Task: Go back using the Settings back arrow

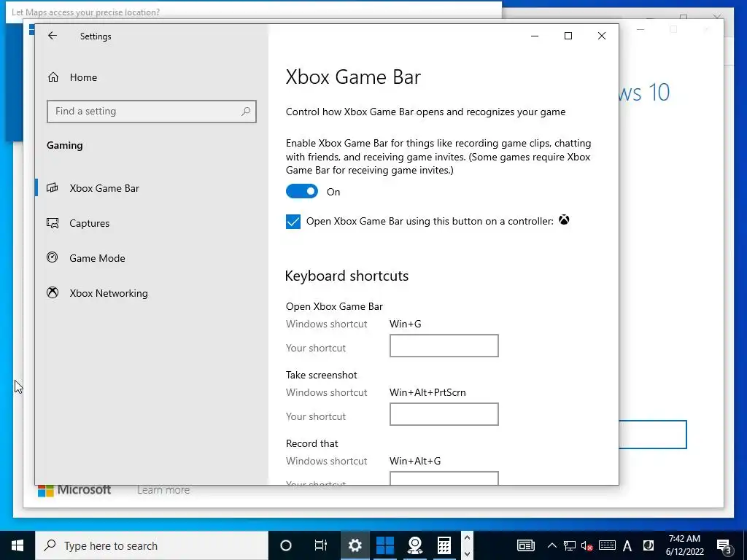Action: coord(53,36)
